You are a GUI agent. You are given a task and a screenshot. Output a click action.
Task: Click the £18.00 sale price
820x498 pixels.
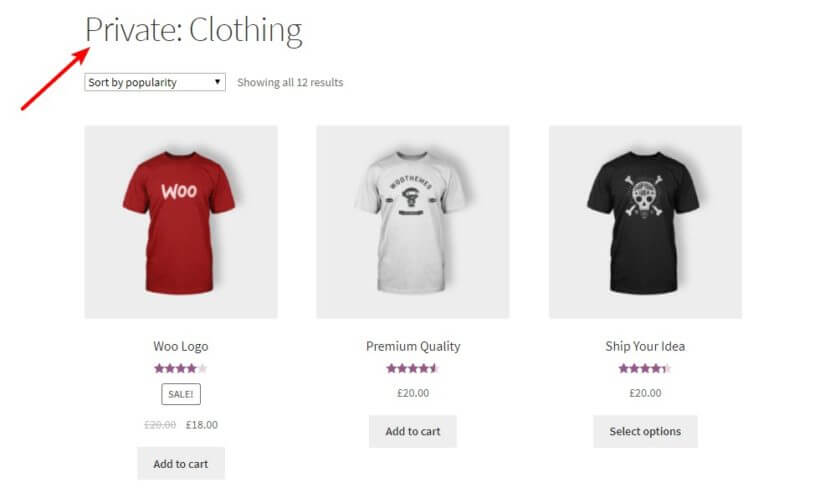coord(202,425)
